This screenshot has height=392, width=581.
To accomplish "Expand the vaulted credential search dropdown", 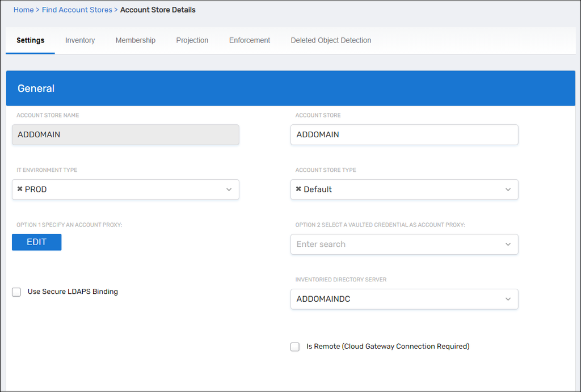I will (508, 245).
